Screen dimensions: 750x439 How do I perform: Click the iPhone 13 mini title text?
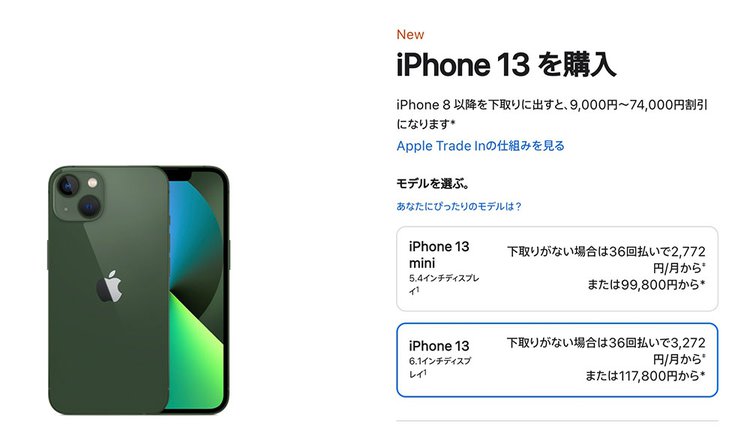coord(439,255)
